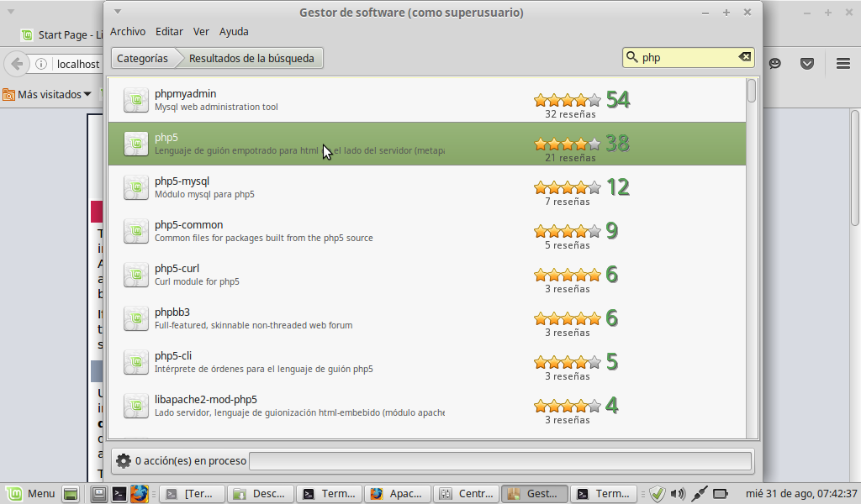Click the Resultados de la búsqueda breadcrumb
This screenshot has width=861, height=504.
tap(251, 58)
